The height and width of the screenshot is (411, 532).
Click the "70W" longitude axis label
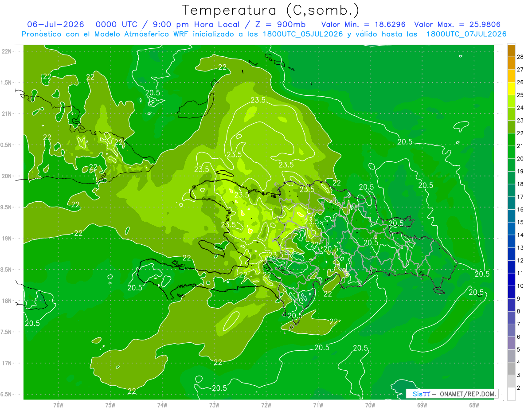(370, 404)
